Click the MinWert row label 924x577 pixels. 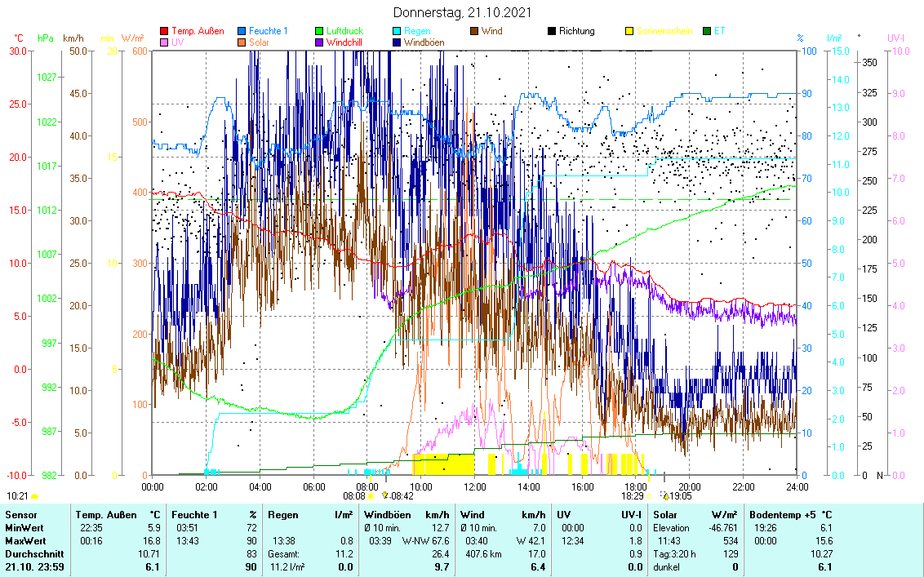(x=24, y=528)
